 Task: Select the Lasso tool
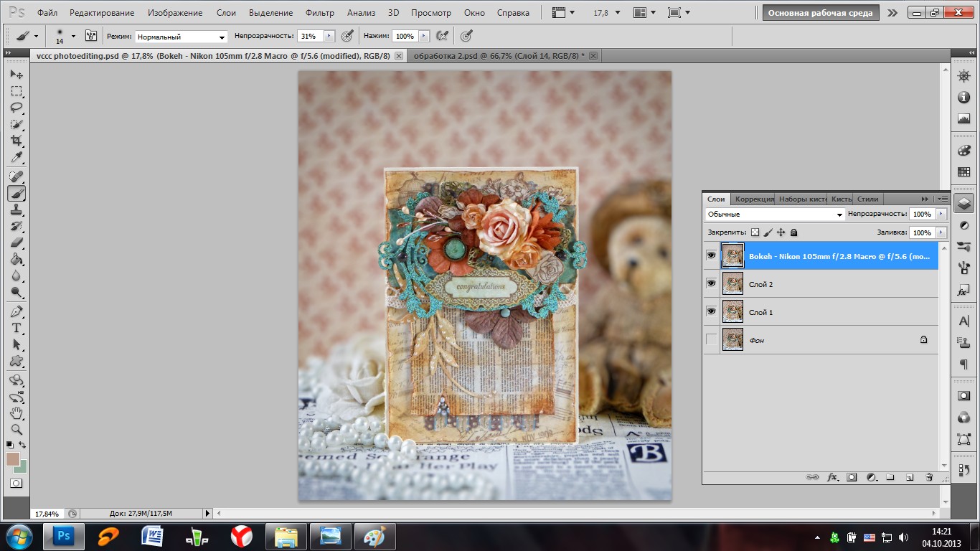[x=17, y=108]
